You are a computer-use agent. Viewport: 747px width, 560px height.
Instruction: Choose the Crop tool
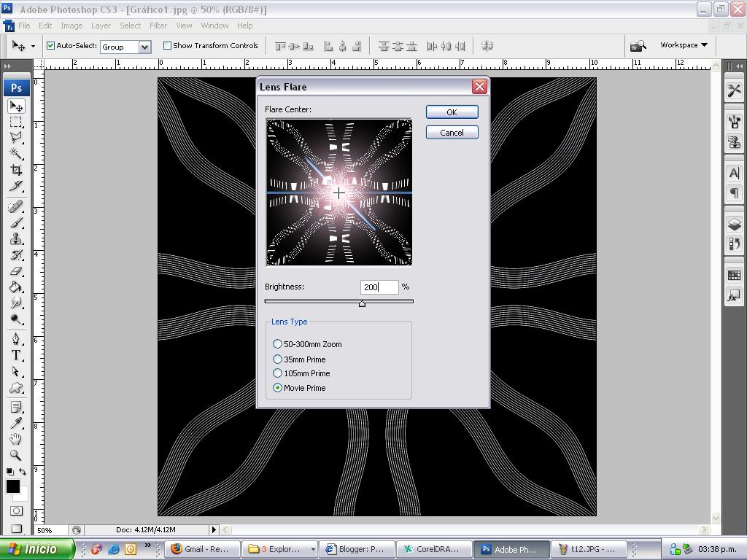16,169
